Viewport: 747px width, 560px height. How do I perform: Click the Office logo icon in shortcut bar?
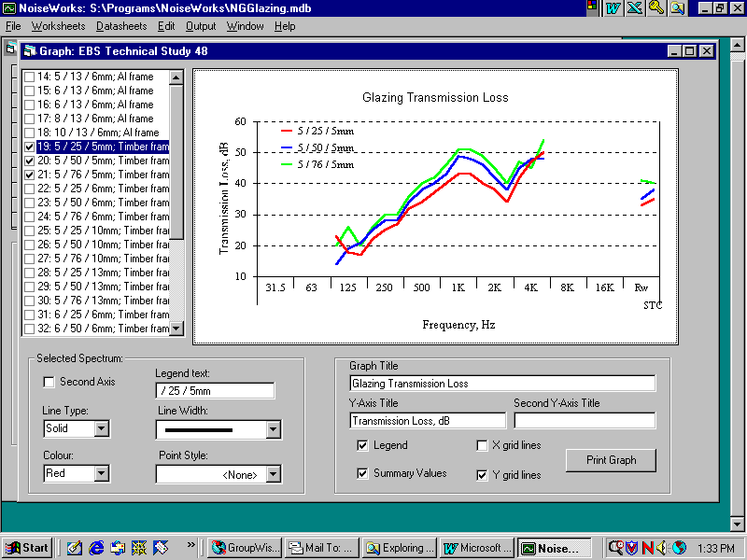(x=592, y=7)
